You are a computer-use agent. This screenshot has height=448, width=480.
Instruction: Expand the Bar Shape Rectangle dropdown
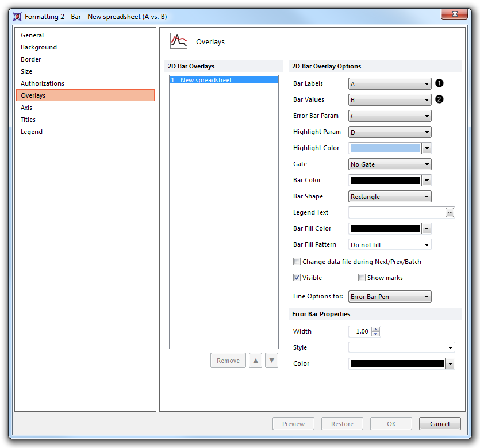(390, 197)
